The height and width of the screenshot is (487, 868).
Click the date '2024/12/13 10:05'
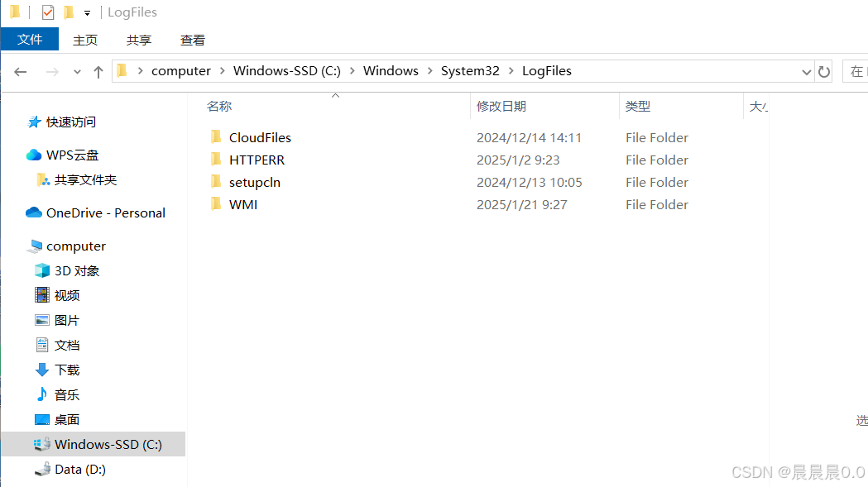click(530, 183)
